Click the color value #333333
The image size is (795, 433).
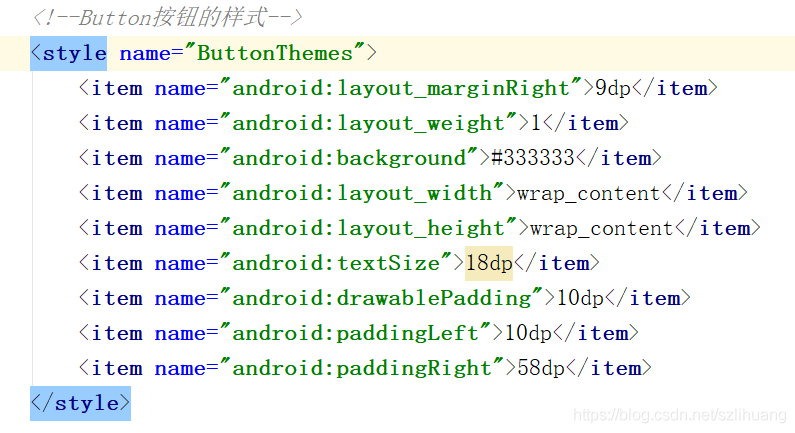point(533,158)
